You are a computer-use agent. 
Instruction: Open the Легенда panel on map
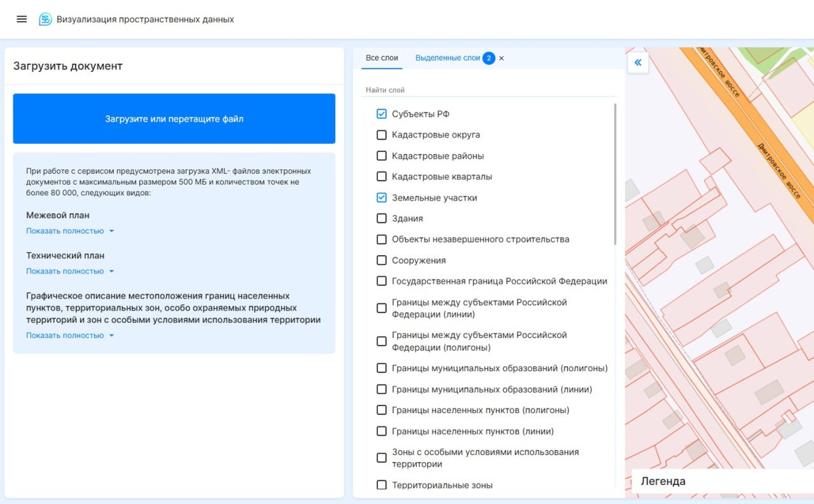pos(722,481)
